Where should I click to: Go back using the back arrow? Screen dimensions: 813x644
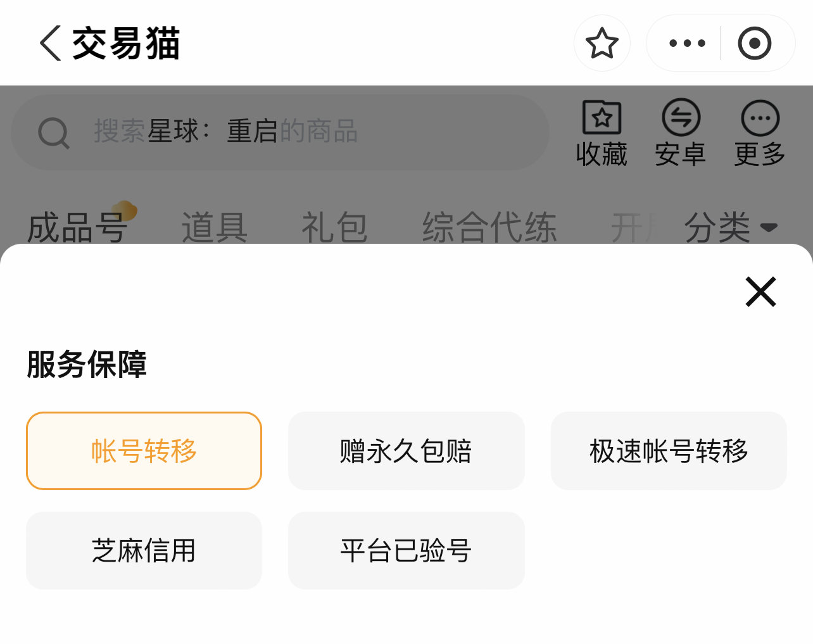(x=51, y=43)
